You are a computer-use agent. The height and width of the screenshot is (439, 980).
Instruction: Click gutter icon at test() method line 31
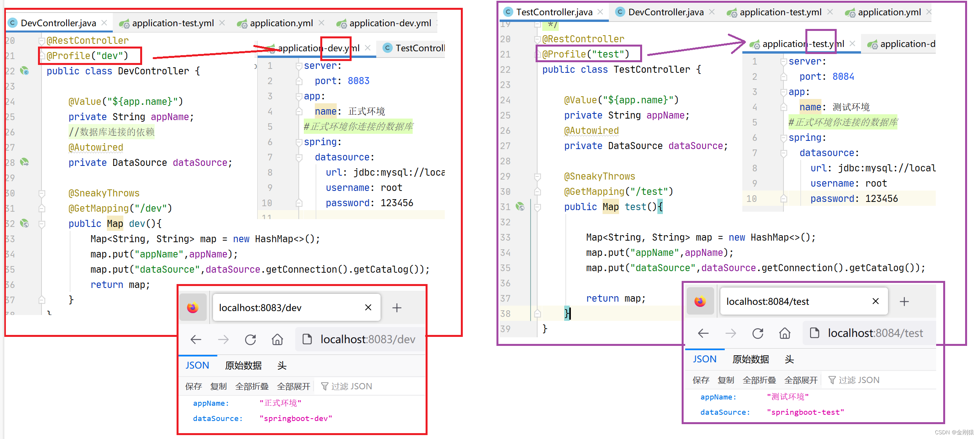[x=520, y=207]
